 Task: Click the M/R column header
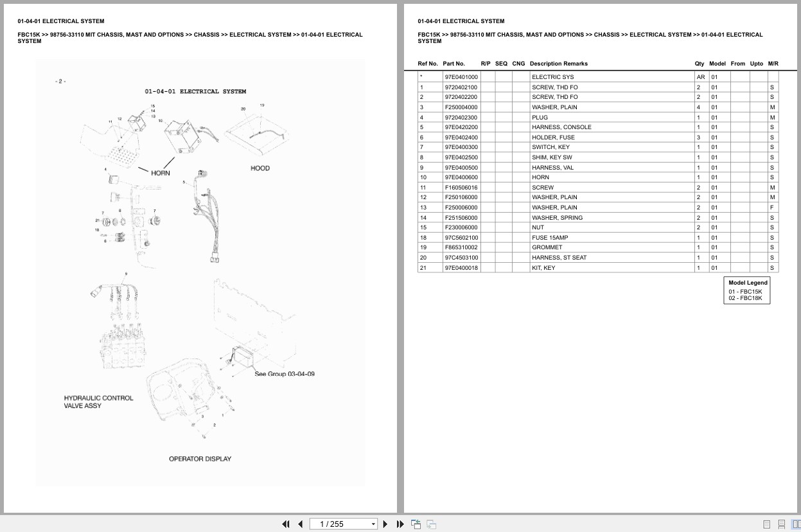(773, 64)
